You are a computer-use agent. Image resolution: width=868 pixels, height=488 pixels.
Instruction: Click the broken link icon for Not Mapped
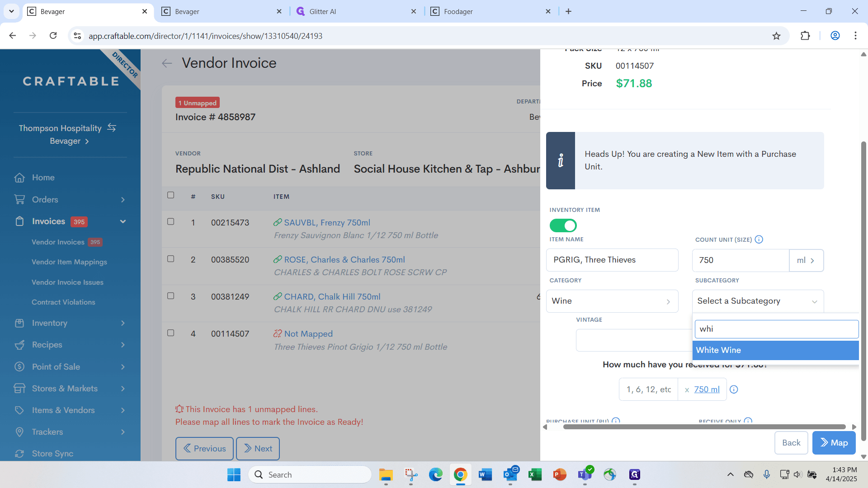coord(278,333)
